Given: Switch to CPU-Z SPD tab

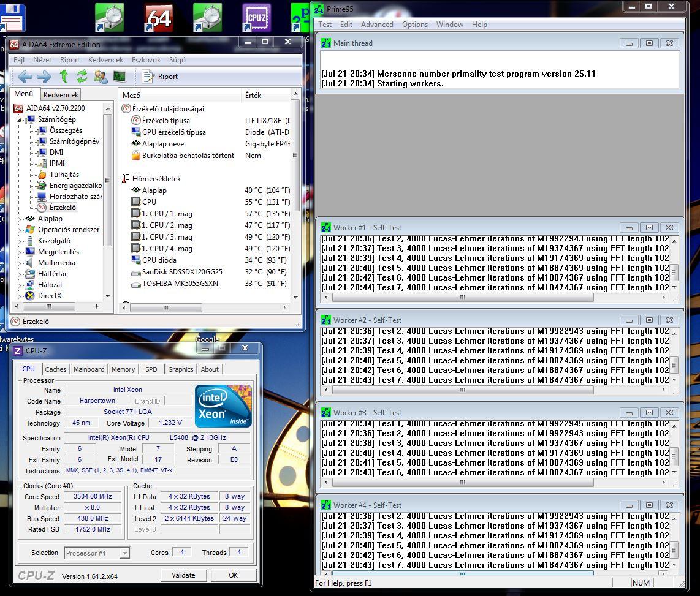Looking at the screenshot, I should (151, 369).
